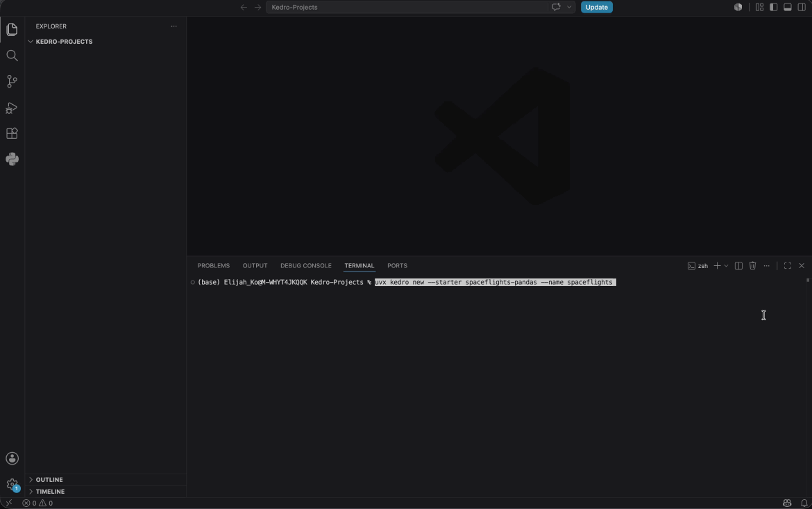The image size is (812, 509).
Task: Select the TERMINAL tab
Action: [360, 266]
